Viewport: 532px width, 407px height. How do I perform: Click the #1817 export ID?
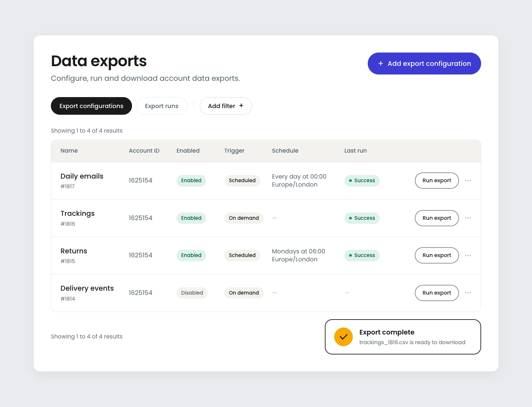coord(67,187)
